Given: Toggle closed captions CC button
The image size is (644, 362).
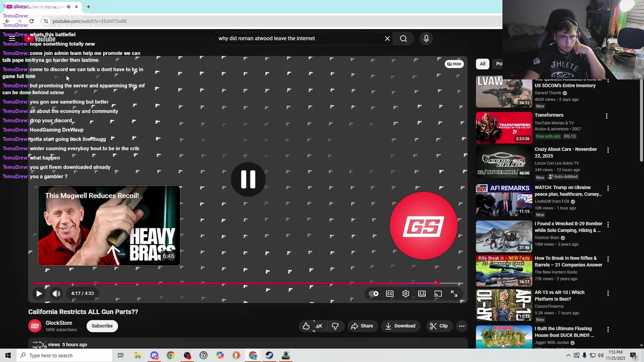Looking at the screenshot, I should (x=390, y=294).
